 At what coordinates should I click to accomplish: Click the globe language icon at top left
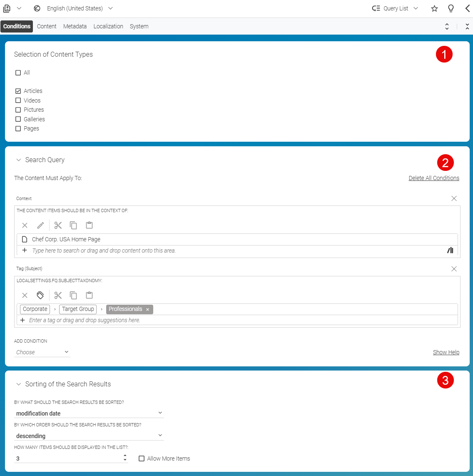tap(37, 8)
